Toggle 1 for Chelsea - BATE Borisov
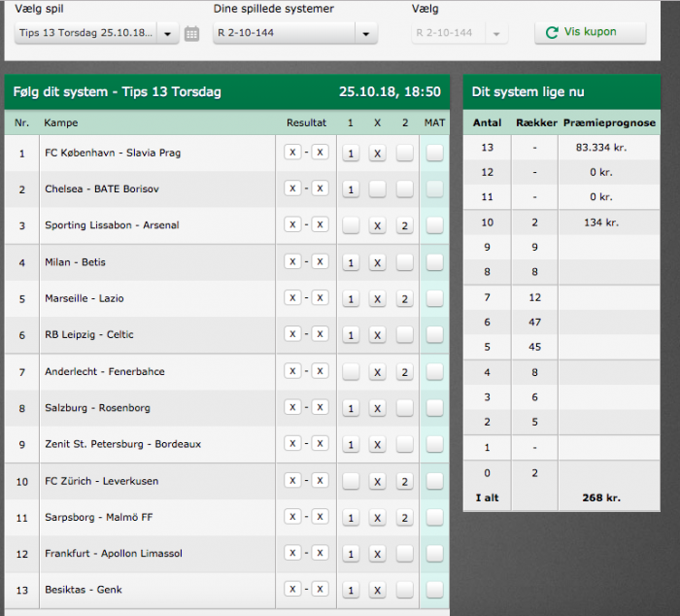This screenshot has height=616, width=680. 351,189
